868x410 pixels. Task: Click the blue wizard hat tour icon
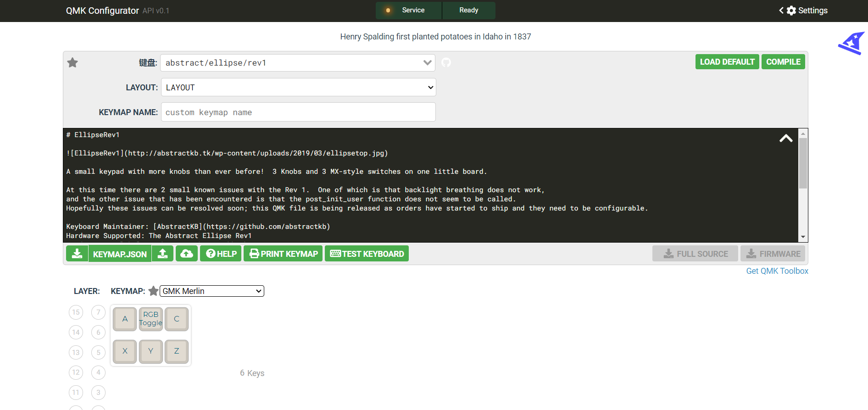(851, 43)
